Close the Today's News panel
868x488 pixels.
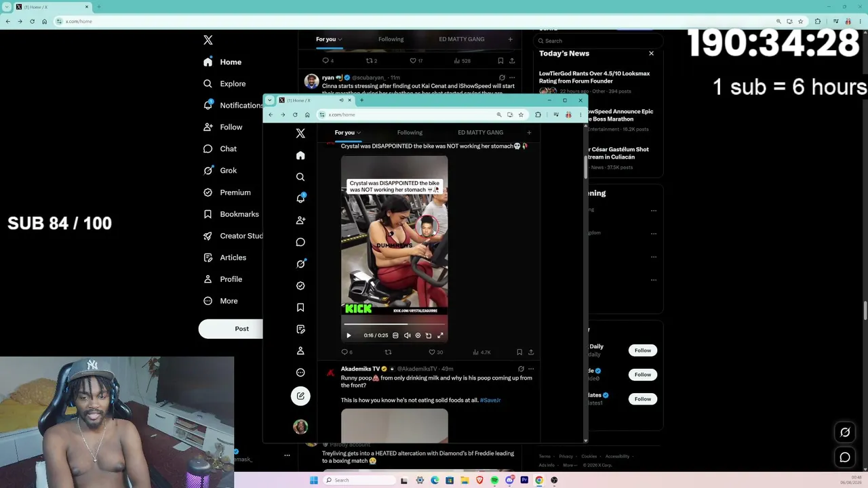[x=651, y=54]
